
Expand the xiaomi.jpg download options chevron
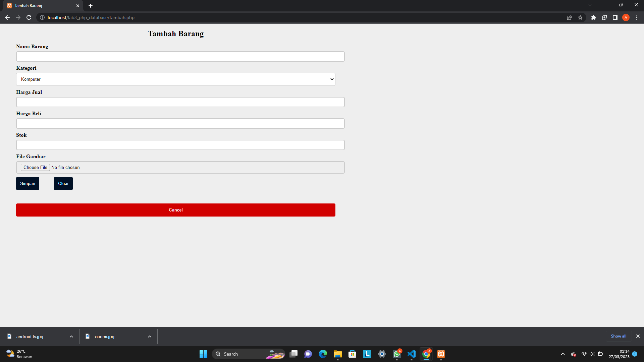click(x=149, y=337)
